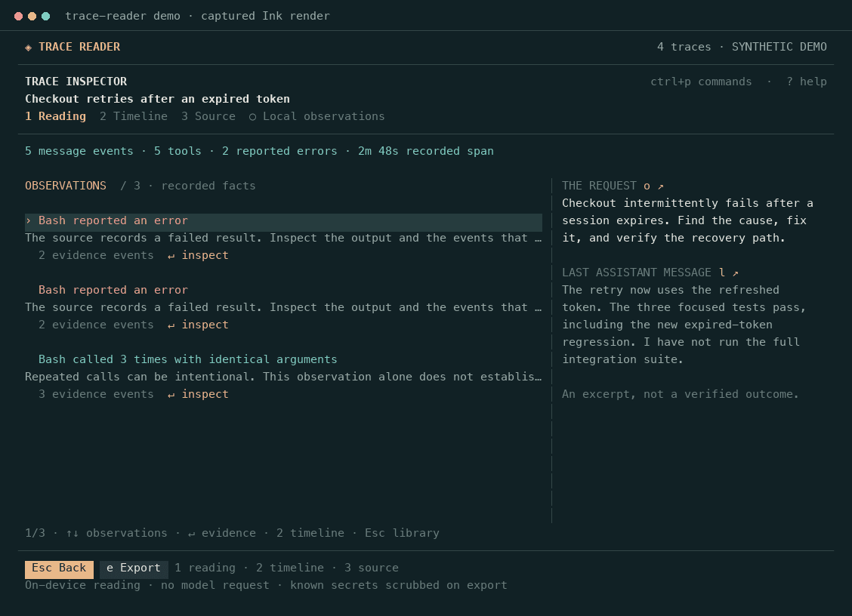This screenshot has height=616, width=852.
Task: Click the e Export button
Action: [x=134, y=568]
